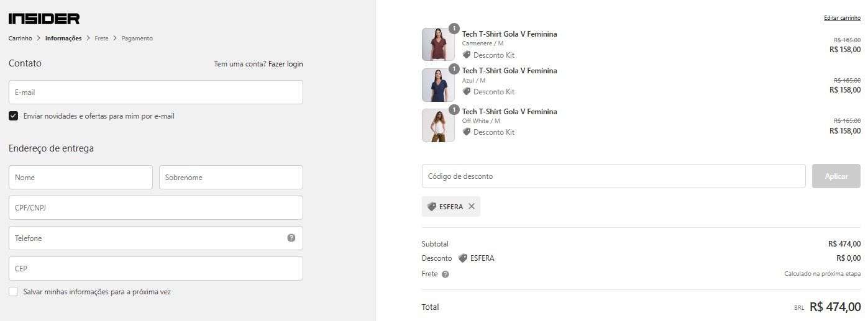Viewport: 868px width, 321px height.
Task: Check Salvar minhas informações para a próxima vez
Action: (14, 291)
